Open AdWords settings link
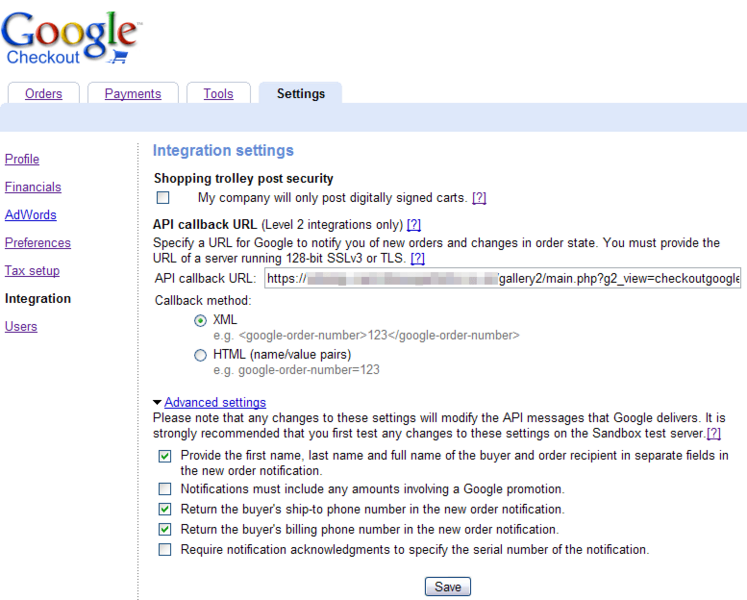747x600 pixels. coord(30,215)
